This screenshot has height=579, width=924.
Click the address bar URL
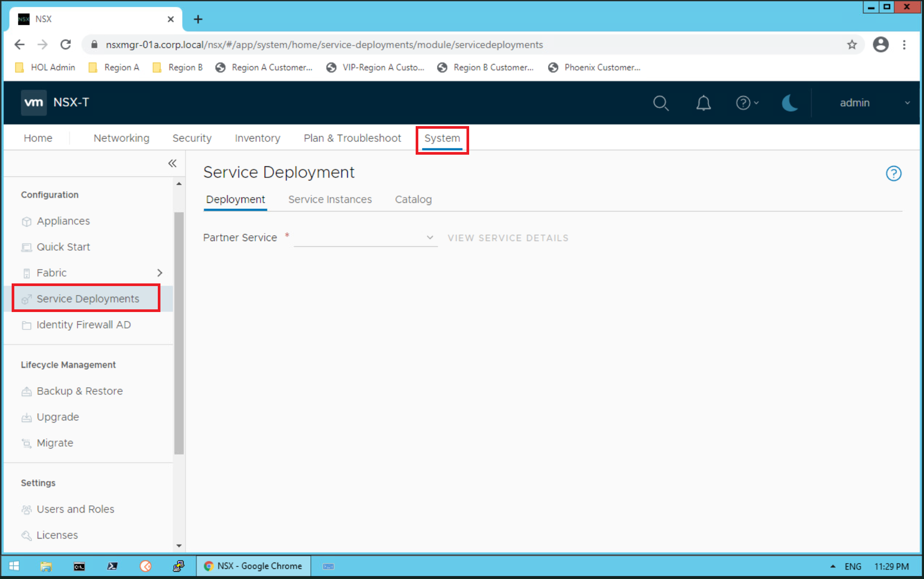click(324, 44)
